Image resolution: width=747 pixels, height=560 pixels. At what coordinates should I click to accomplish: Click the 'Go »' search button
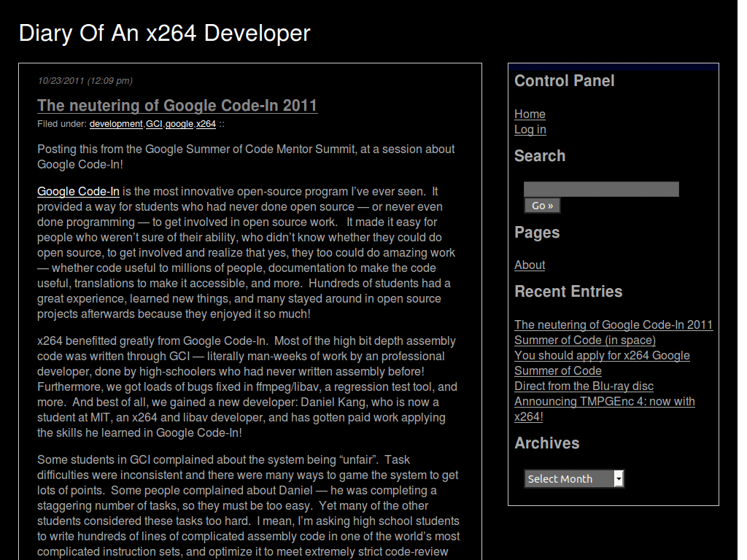pos(542,206)
